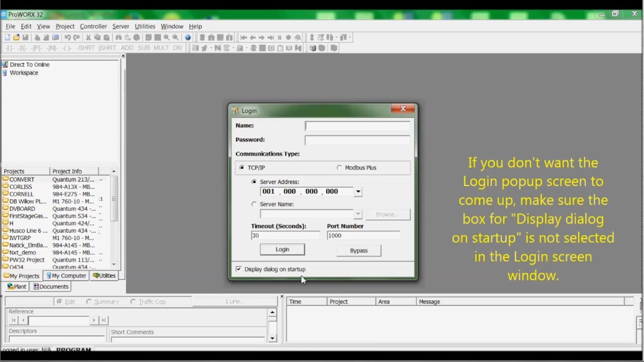Viewport: 644px width, 362px height.
Task: Select the ADD instruction button
Action: click(127, 48)
